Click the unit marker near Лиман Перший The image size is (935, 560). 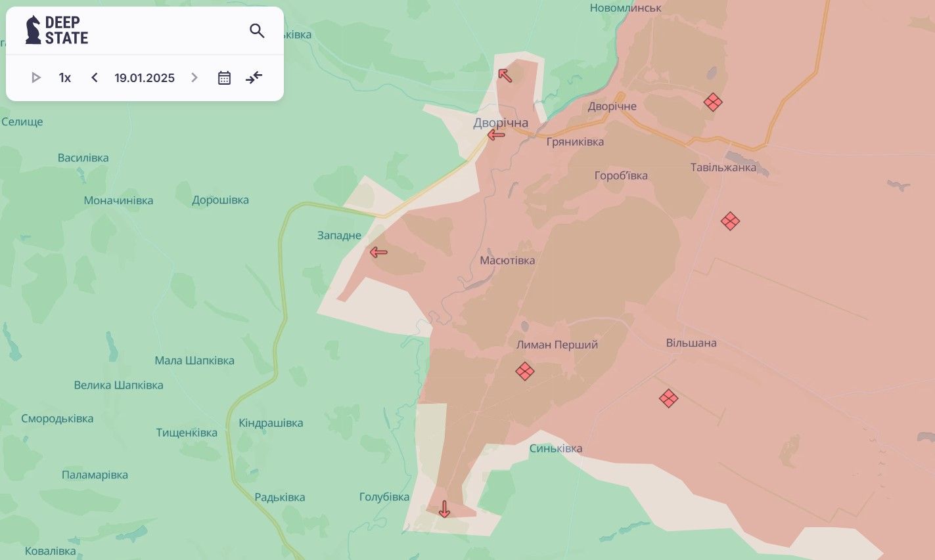point(524,372)
